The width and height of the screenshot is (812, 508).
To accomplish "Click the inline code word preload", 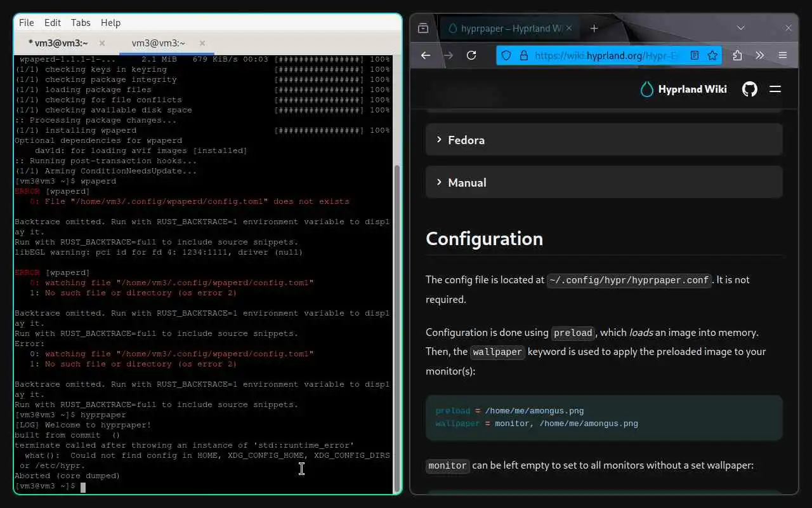I will (573, 333).
